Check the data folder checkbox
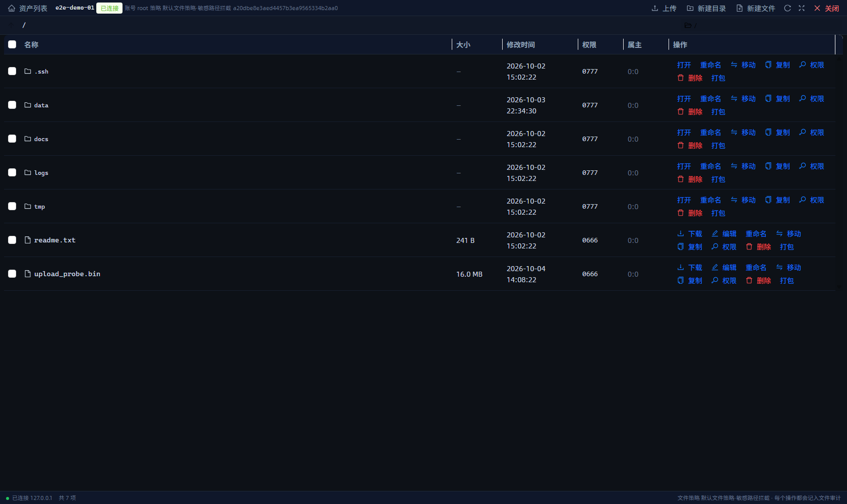The height and width of the screenshot is (504, 847). pos(12,105)
